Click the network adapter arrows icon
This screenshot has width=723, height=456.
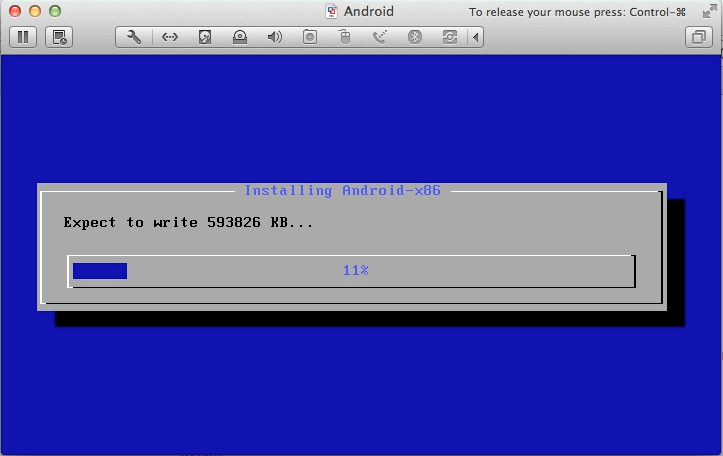click(170, 37)
